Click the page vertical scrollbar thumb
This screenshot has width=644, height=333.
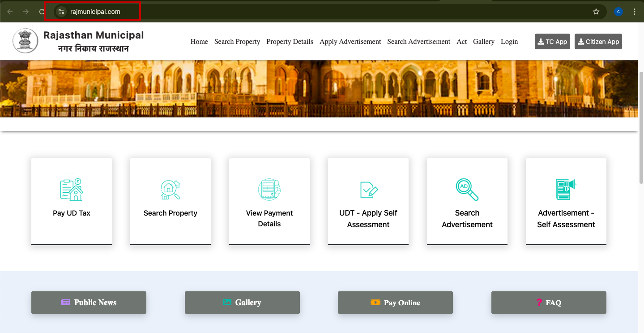(641, 127)
